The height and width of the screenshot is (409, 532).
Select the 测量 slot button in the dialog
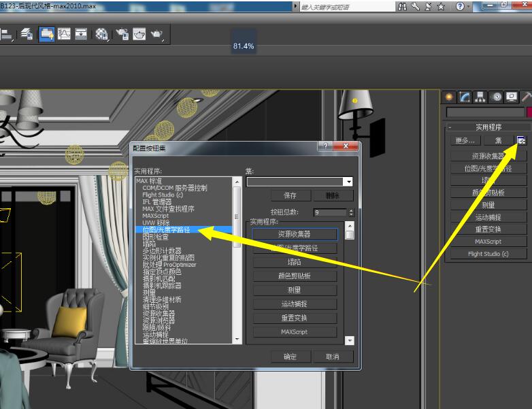[295, 290]
